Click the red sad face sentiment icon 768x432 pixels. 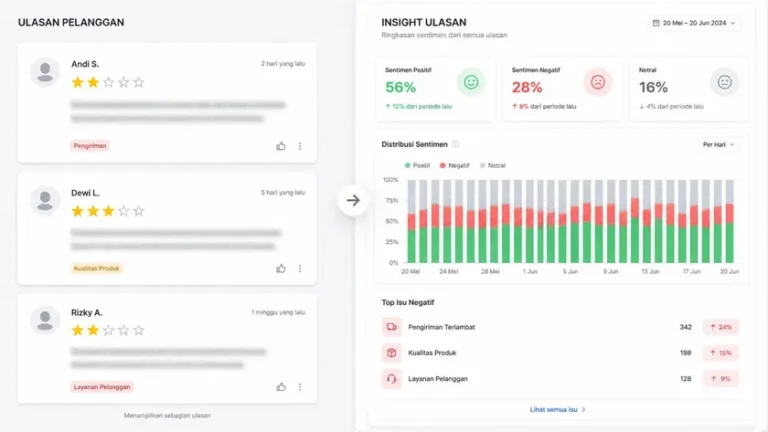(598, 82)
